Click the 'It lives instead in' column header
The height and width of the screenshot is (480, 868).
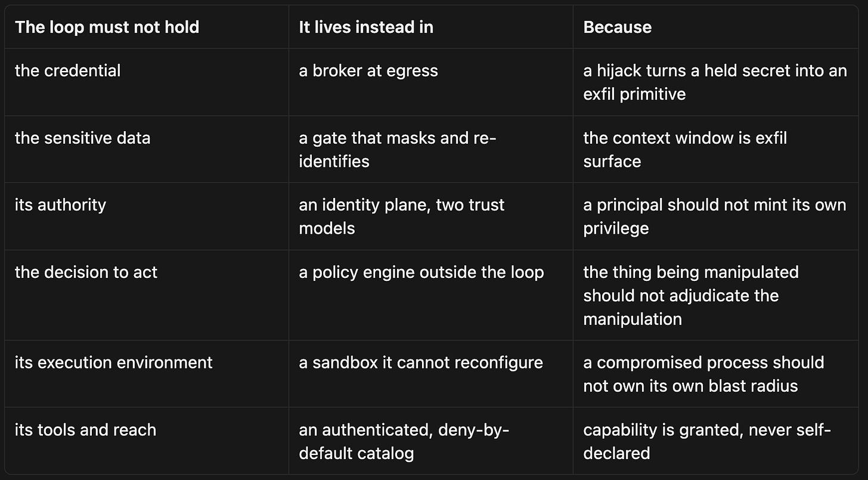431,27
